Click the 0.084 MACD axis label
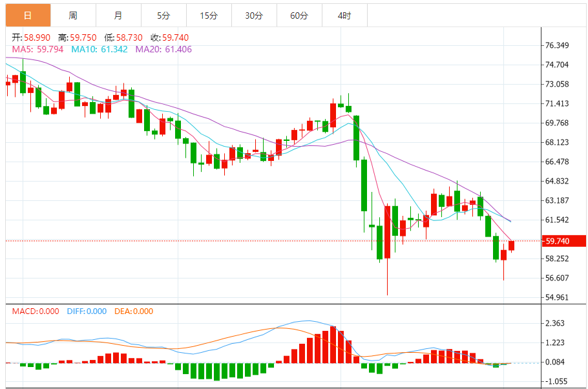 [554, 362]
